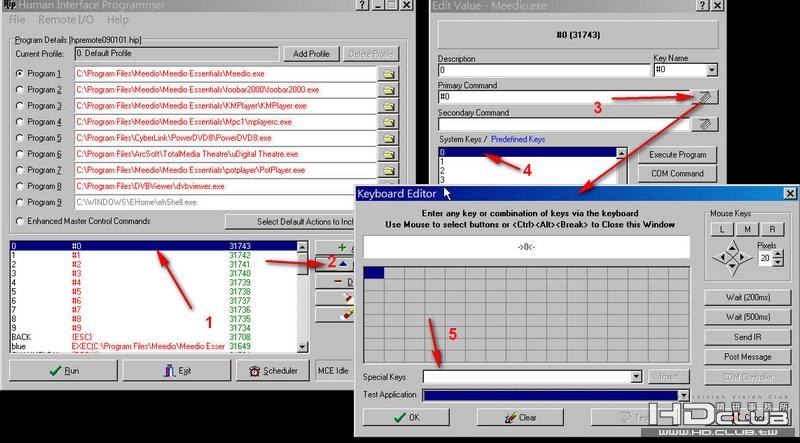Switch to System Keys list
The image size is (800, 443).
[460, 139]
